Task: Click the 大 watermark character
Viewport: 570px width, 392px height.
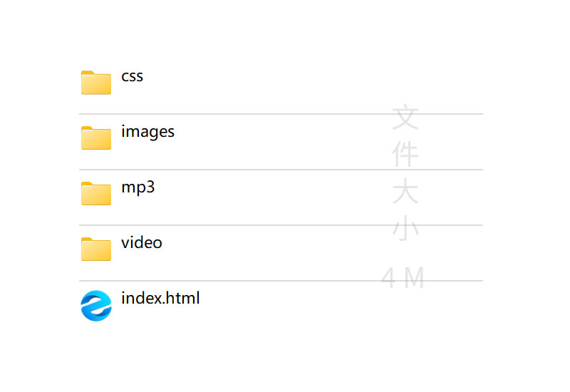Action: coord(405,192)
